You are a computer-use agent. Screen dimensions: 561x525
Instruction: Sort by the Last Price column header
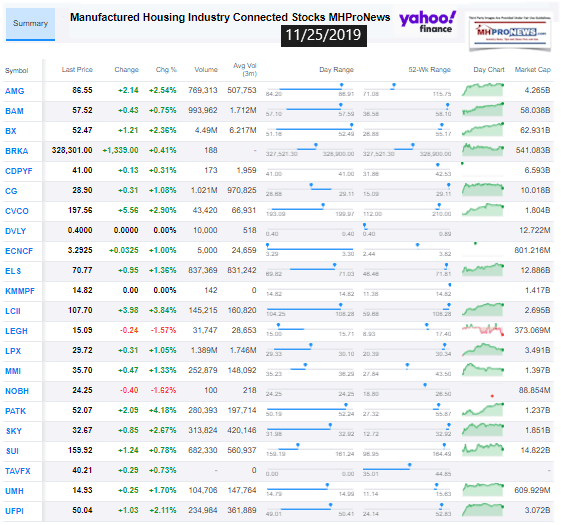(77, 69)
